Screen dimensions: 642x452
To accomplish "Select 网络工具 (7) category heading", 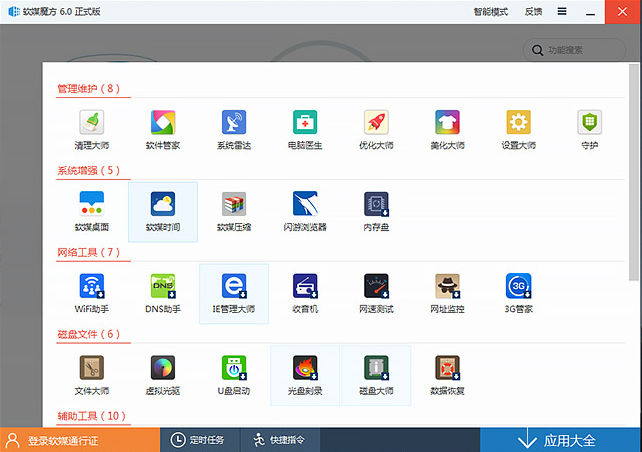I will coord(88,252).
